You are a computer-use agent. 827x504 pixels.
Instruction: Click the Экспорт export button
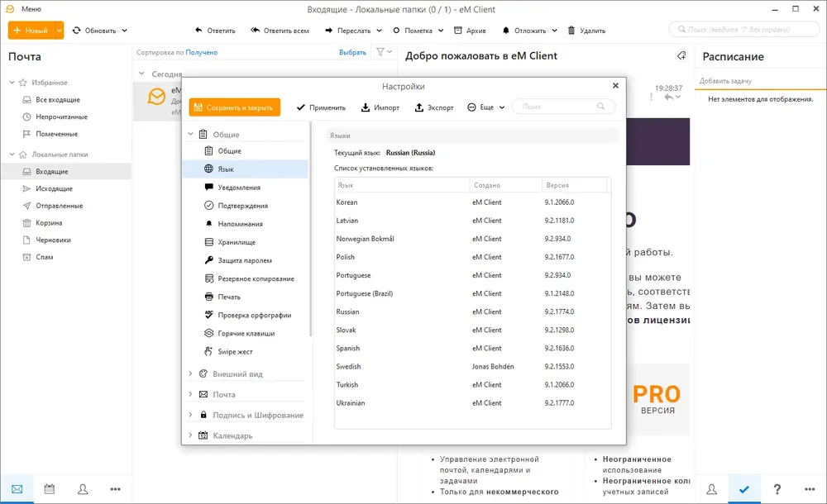coord(434,107)
